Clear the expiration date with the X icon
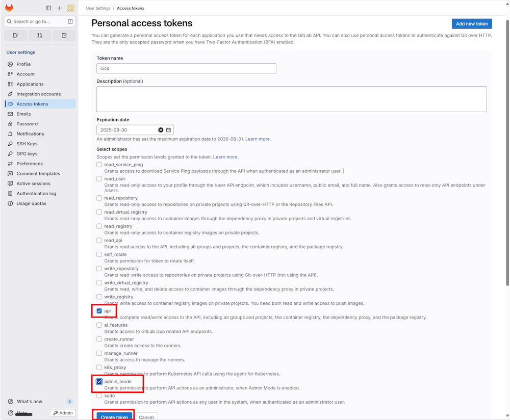 pos(161,130)
